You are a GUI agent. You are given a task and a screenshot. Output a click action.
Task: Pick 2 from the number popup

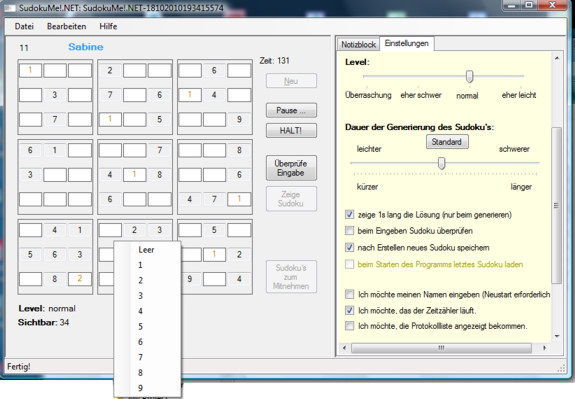click(x=140, y=281)
